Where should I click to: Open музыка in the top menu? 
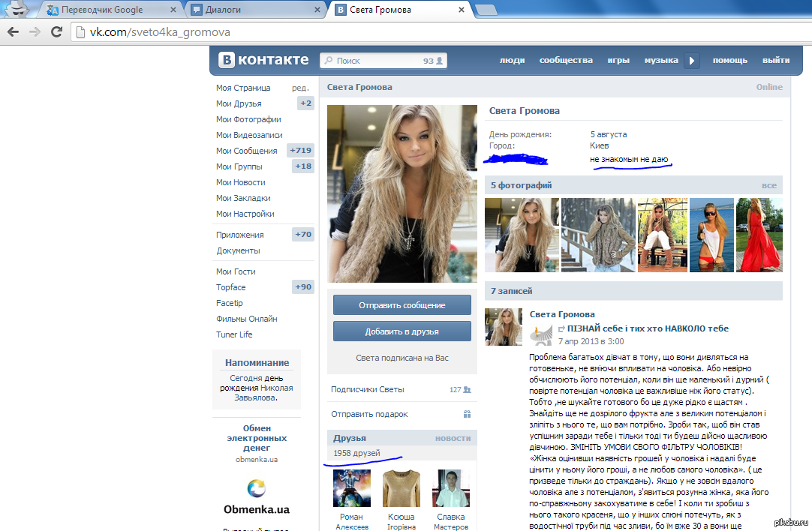661,61
